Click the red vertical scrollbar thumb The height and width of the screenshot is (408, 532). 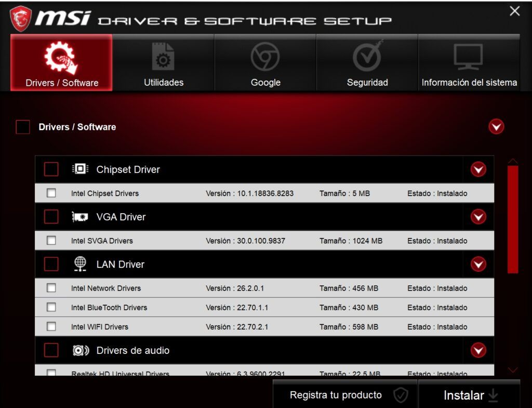point(513,219)
